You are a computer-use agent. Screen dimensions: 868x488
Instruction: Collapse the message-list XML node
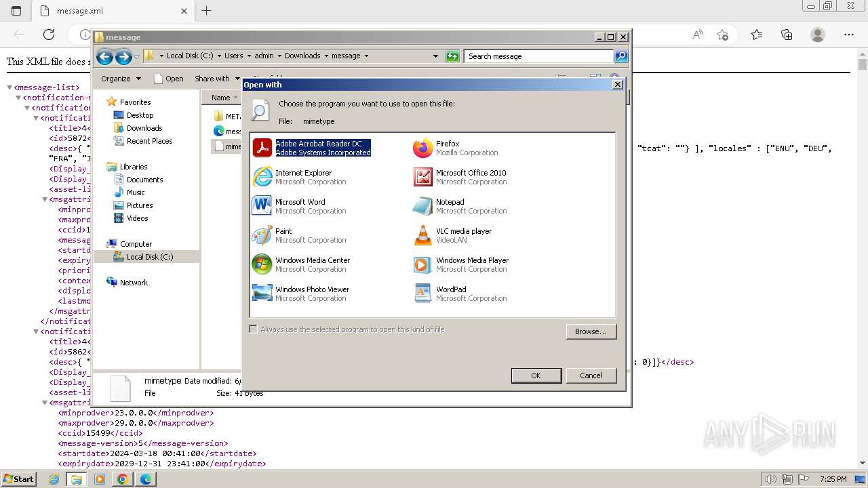[x=9, y=87]
